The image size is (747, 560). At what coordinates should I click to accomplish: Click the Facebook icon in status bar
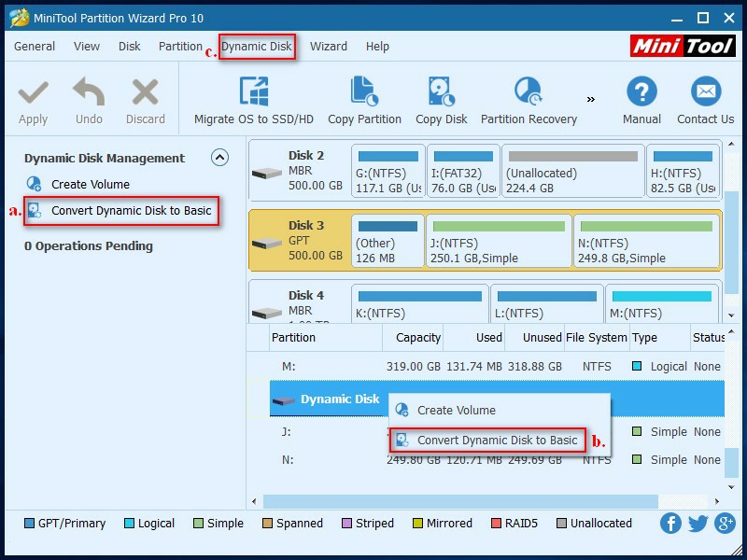[670, 524]
